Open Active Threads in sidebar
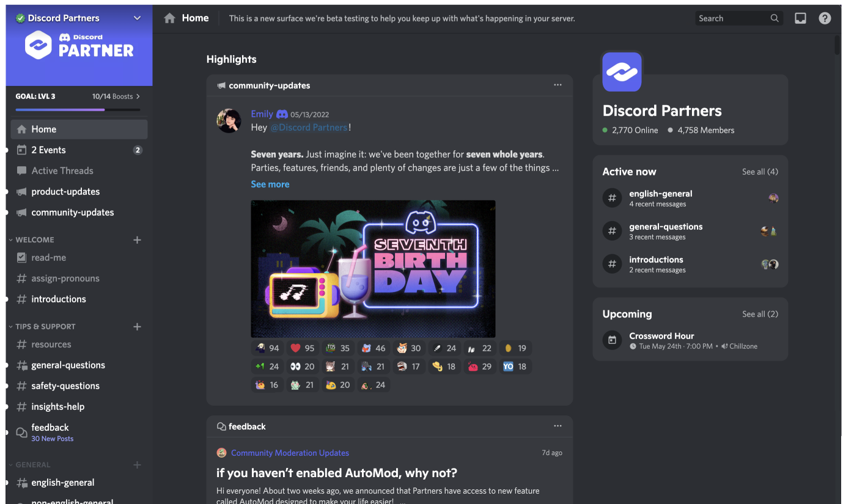This screenshot has width=843, height=504. click(79, 171)
